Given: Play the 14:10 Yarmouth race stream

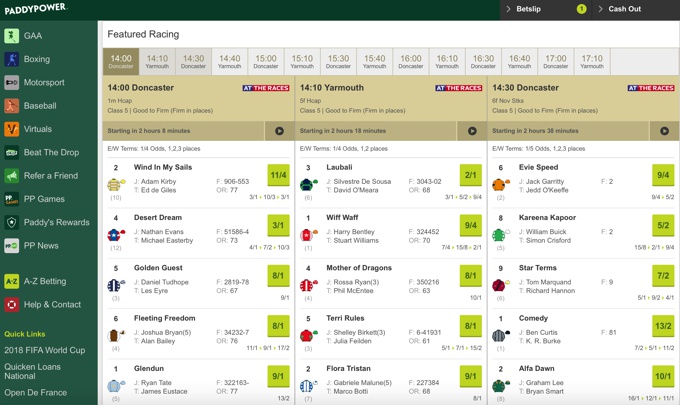Looking at the screenshot, I should (x=472, y=131).
